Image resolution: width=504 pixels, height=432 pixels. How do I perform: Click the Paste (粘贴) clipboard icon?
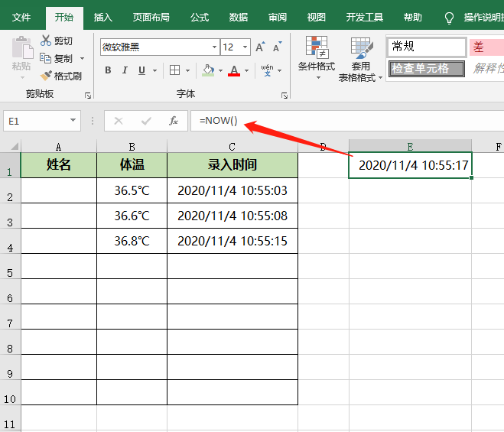[x=21, y=49]
